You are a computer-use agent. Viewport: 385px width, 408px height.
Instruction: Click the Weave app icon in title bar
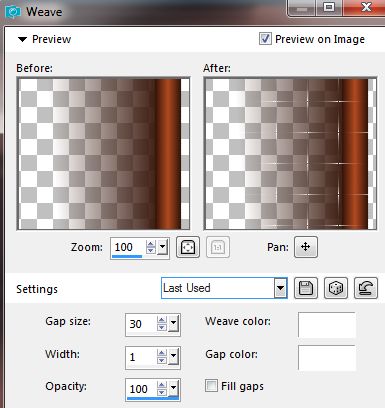13,12
